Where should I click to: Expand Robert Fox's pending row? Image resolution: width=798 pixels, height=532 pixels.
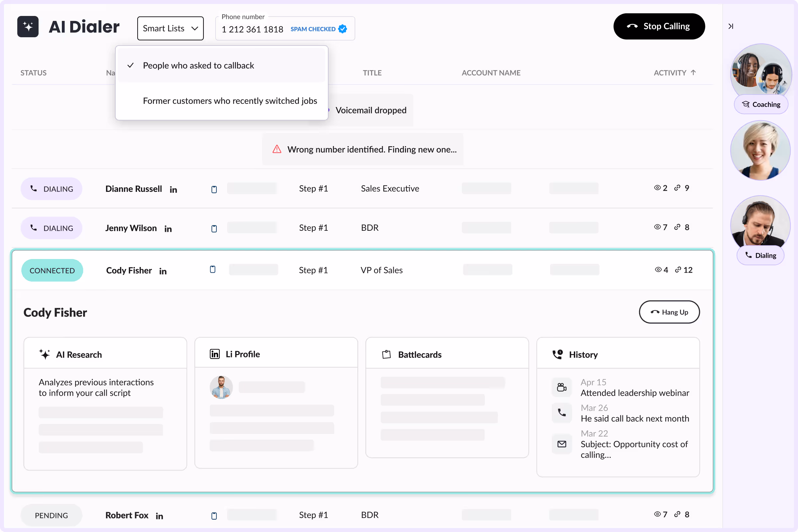coord(127,515)
